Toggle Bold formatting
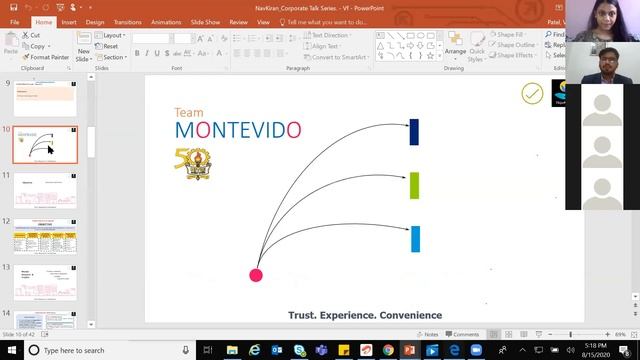Screen dimensions: 640x360 point(137,53)
